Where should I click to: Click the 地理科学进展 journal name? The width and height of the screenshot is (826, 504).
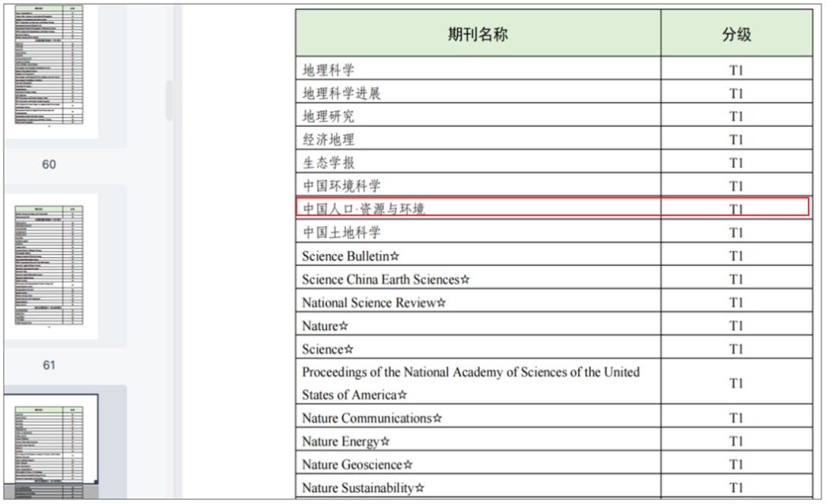(341, 94)
